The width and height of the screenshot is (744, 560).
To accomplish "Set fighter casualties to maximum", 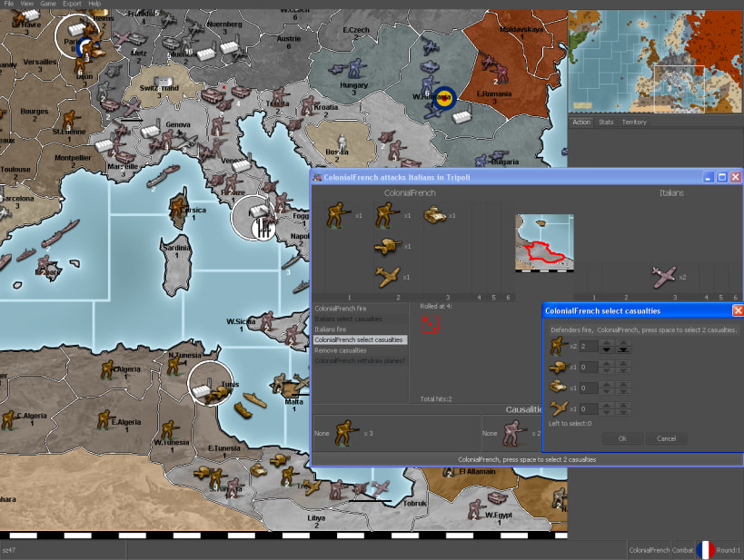I will [x=623, y=406].
